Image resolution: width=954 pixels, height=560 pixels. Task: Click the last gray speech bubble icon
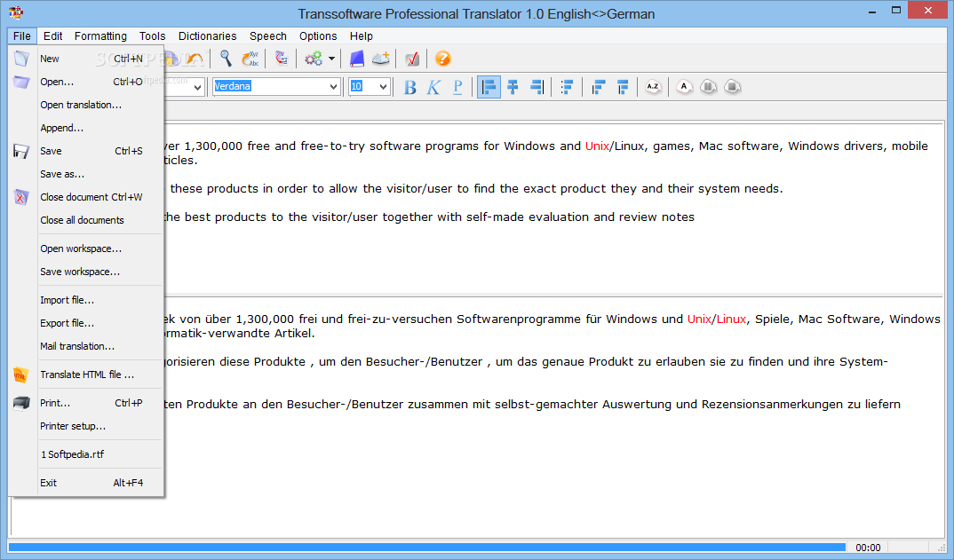[733, 87]
